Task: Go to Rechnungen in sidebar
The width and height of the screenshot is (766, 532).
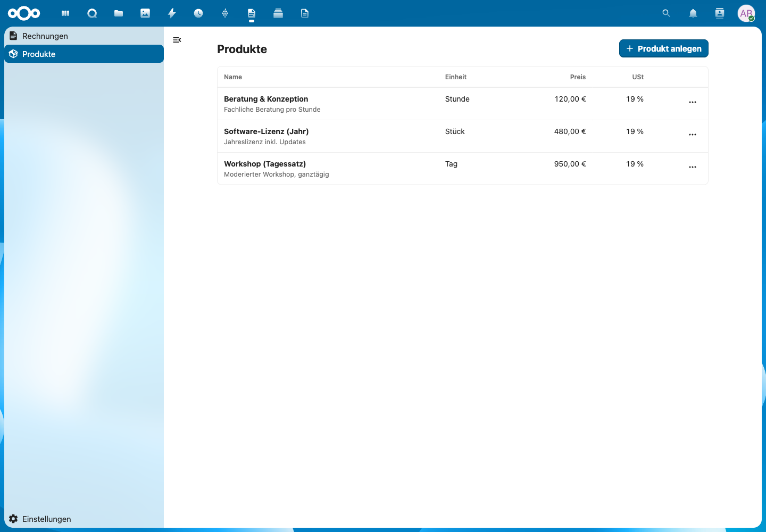Action: point(84,36)
